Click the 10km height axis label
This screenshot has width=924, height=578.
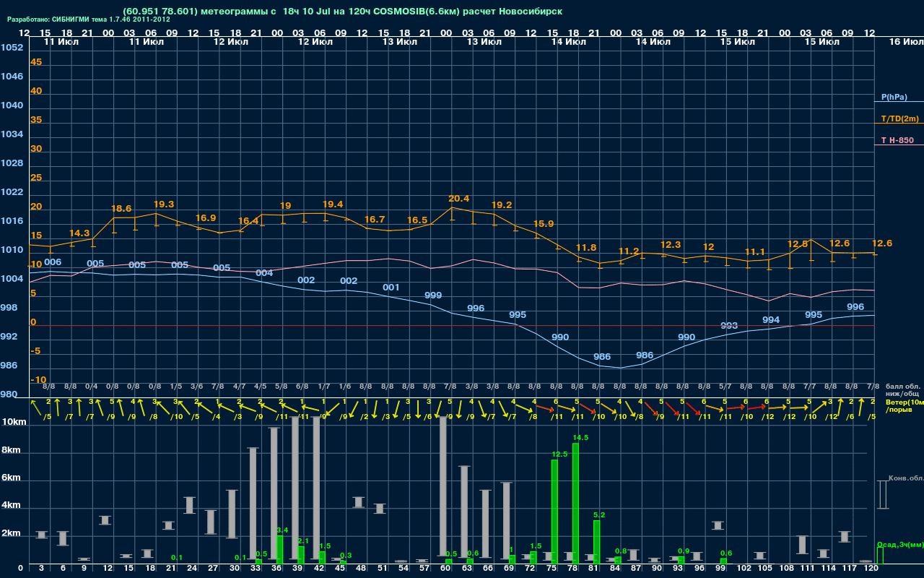14,422
